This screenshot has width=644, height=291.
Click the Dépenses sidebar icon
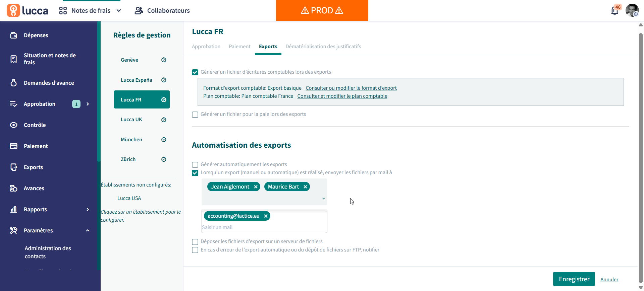point(14,35)
